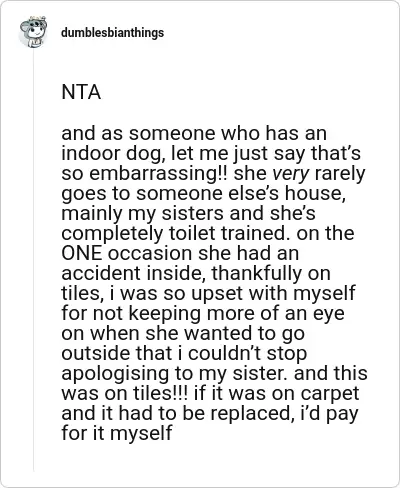Screen dimensions: 400x488
Task: Click the words 'couldn't stop' in the comment
Action: [x=247, y=354]
